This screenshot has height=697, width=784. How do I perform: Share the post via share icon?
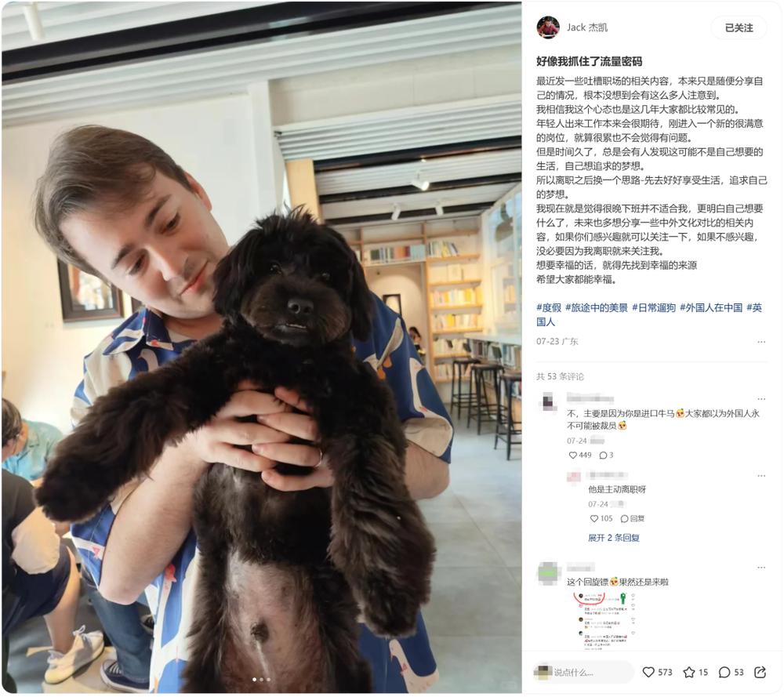[x=760, y=672]
